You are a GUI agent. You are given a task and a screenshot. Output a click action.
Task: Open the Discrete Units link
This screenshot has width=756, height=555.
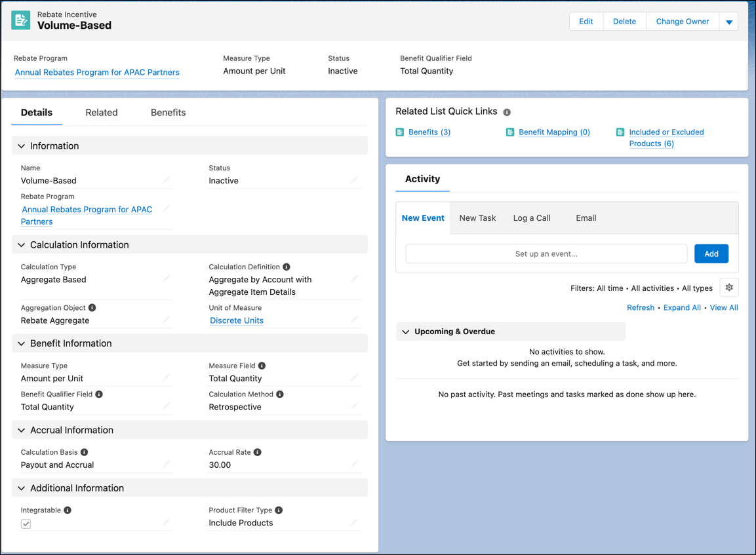click(237, 320)
